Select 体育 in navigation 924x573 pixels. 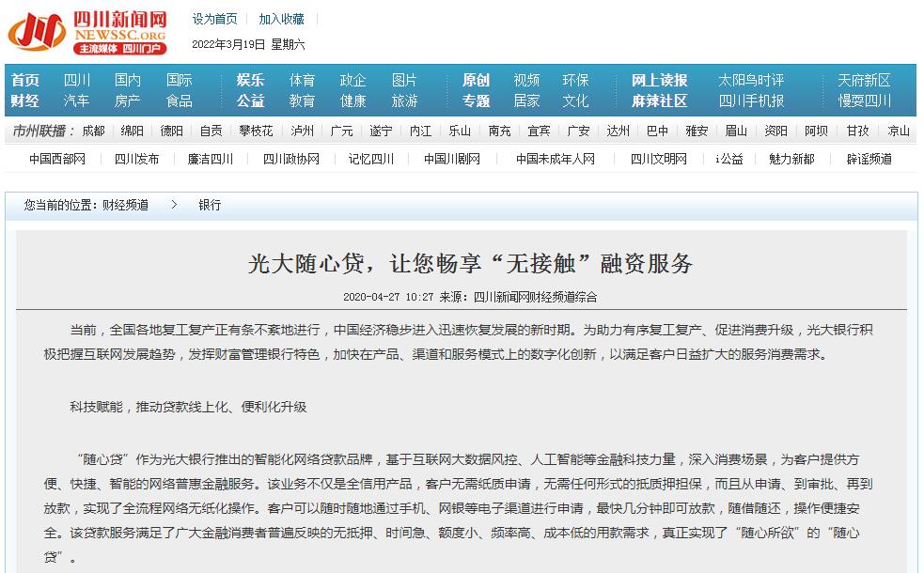(302, 80)
